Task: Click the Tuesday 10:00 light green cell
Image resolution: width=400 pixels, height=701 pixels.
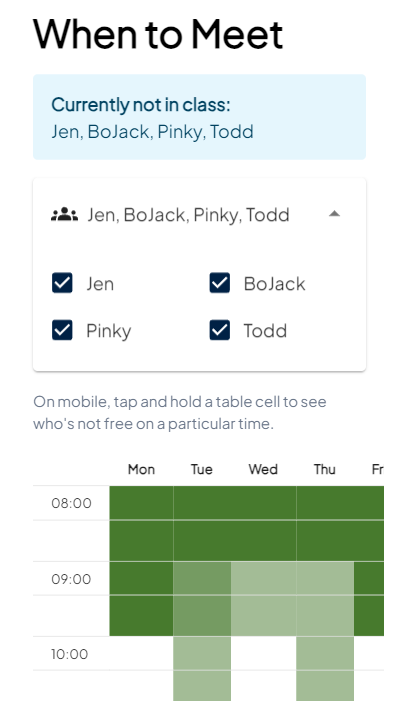Action: pyautogui.click(x=202, y=653)
